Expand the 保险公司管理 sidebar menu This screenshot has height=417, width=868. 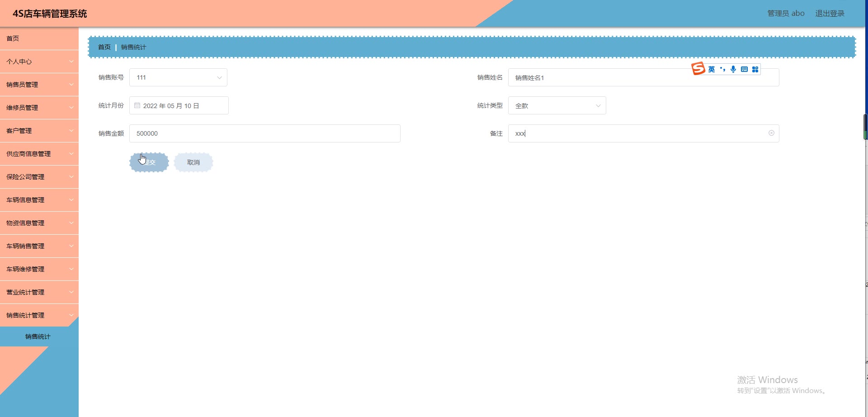(39, 177)
